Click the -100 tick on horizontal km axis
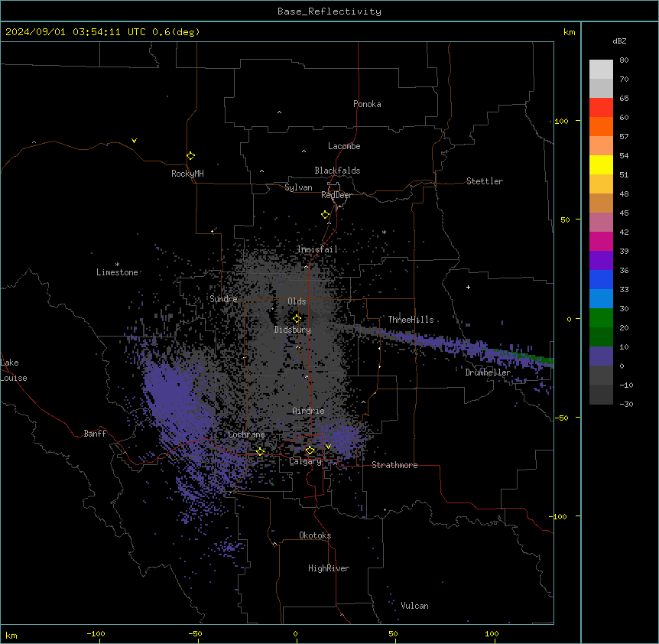659x644 pixels. pos(96,633)
